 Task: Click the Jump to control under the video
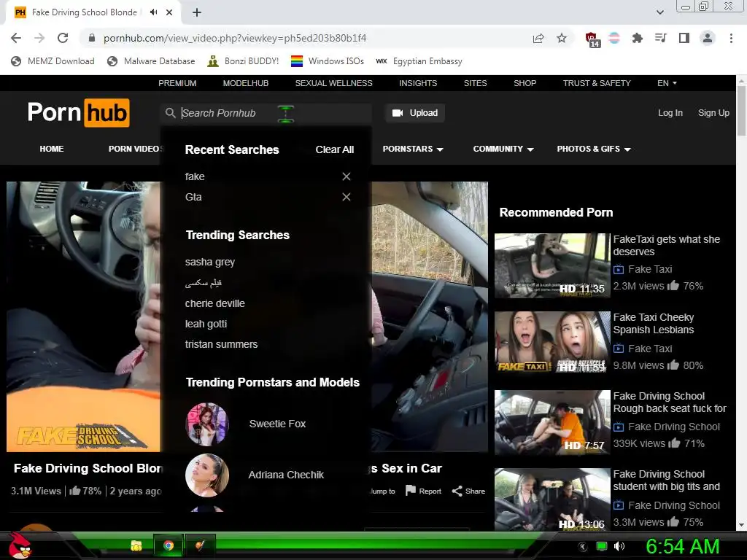pyautogui.click(x=382, y=491)
